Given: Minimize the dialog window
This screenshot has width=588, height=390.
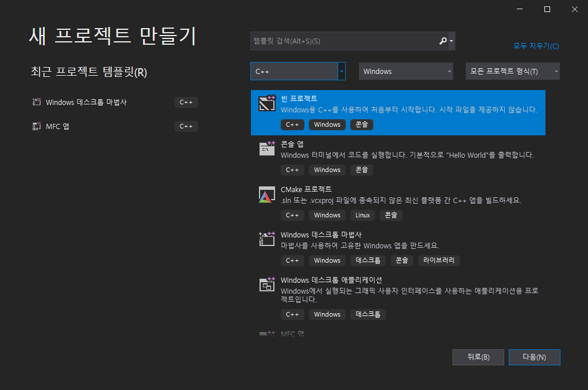Looking at the screenshot, I should point(519,9).
